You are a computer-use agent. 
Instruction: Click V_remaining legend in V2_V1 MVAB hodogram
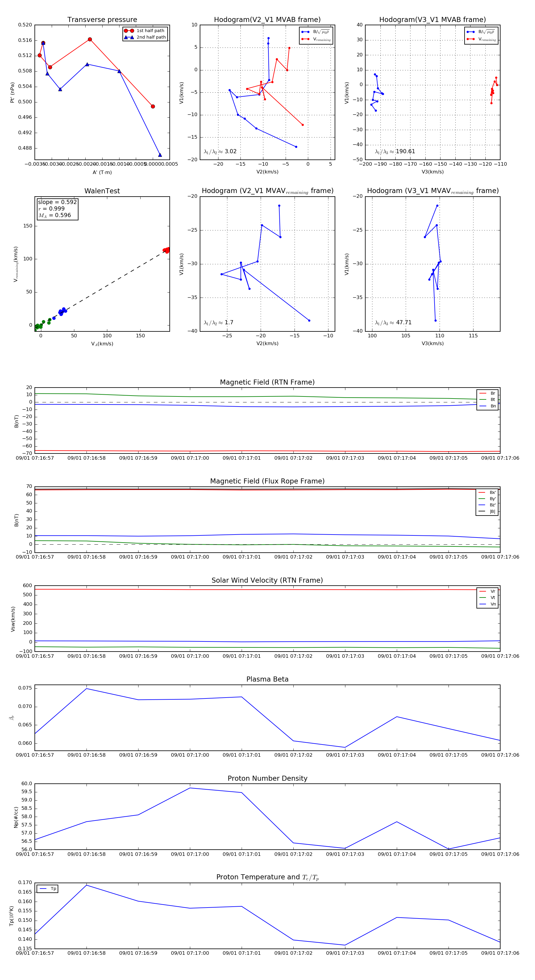(316, 39)
